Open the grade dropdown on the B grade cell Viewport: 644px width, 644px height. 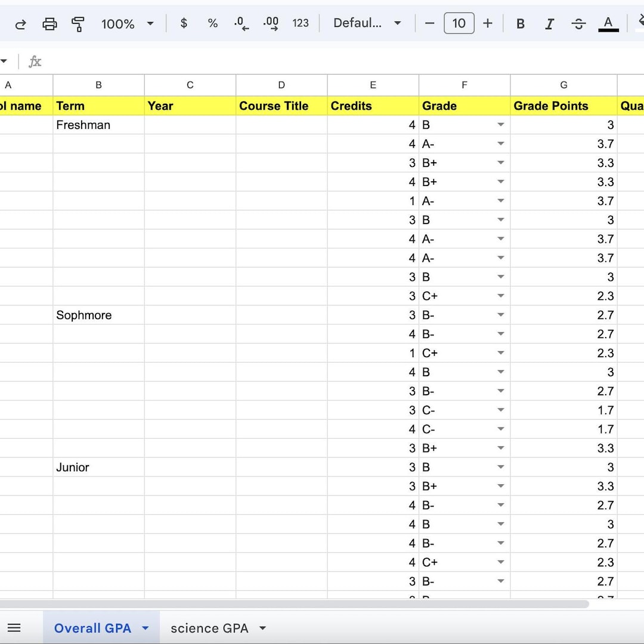tap(501, 125)
